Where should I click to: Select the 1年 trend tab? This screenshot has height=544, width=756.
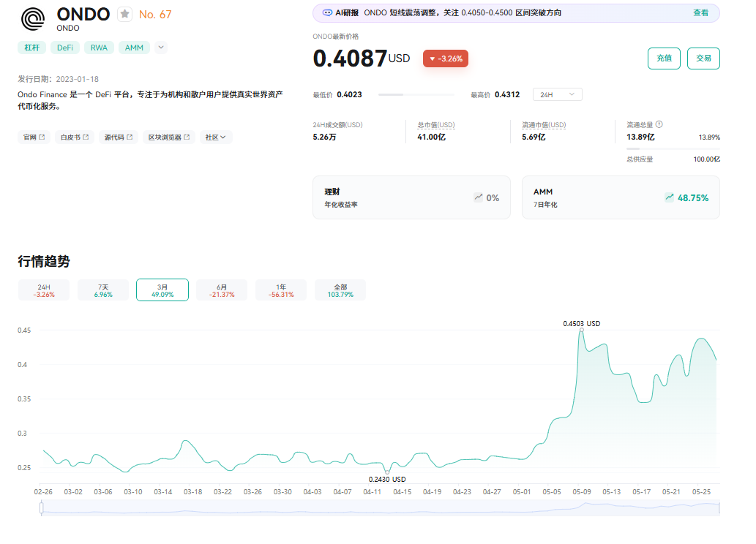click(281, 290)
